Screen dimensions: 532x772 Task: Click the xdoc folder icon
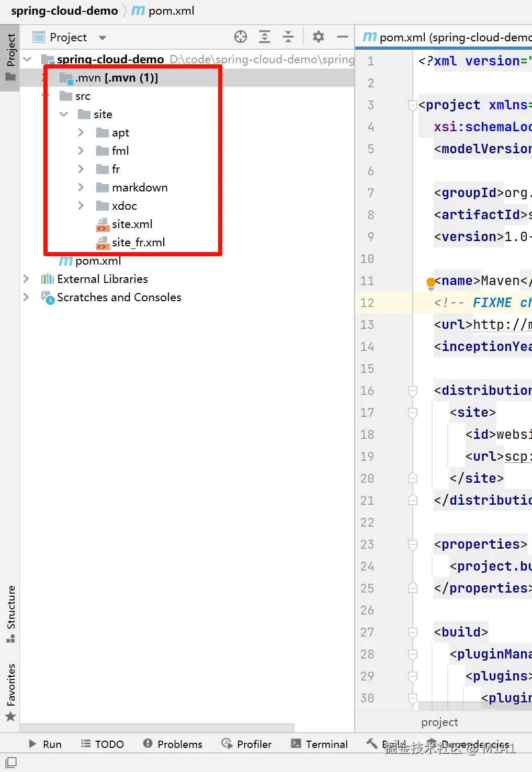coord(103,206)
